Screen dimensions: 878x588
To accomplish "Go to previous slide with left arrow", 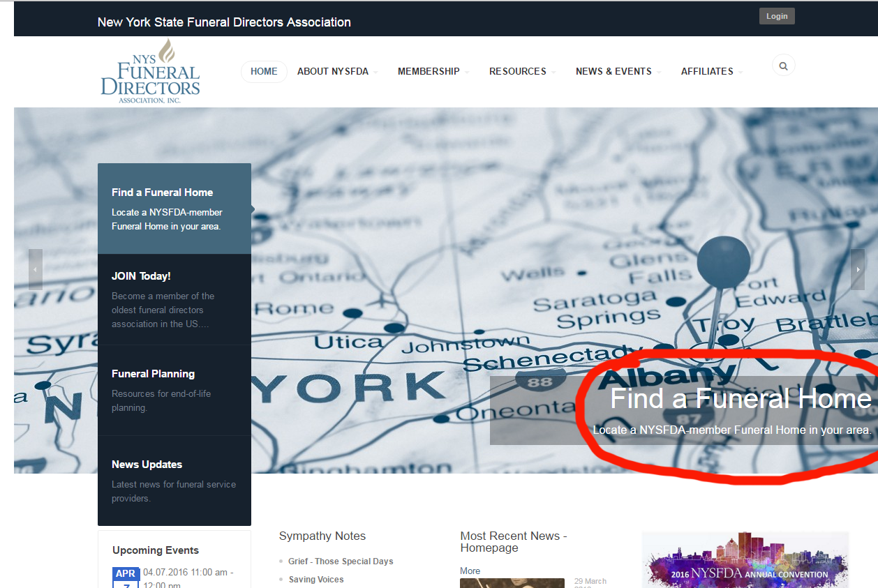I will click(36, 269).
